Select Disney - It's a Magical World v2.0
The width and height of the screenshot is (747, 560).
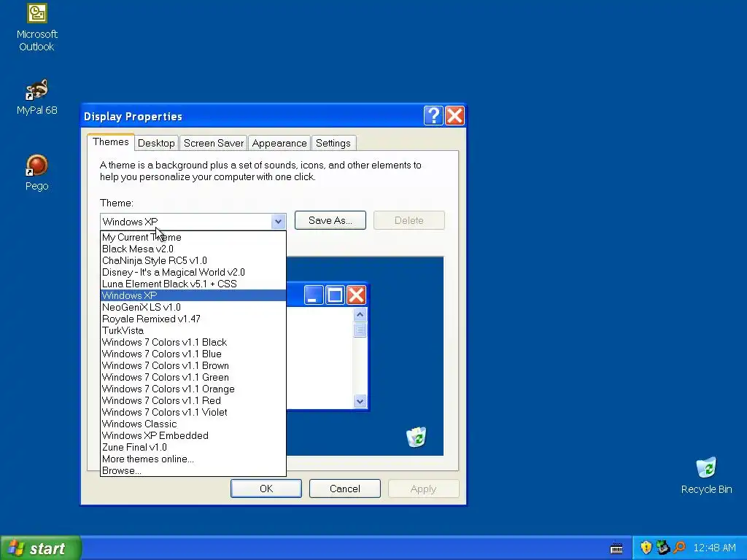click(x=193, y=272)
